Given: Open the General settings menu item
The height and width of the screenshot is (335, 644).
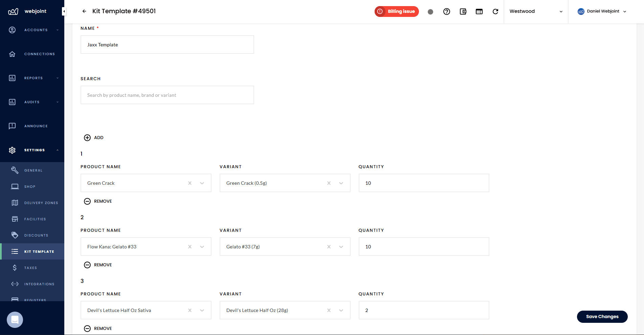Looking at the screenshot, I should 33,170.
